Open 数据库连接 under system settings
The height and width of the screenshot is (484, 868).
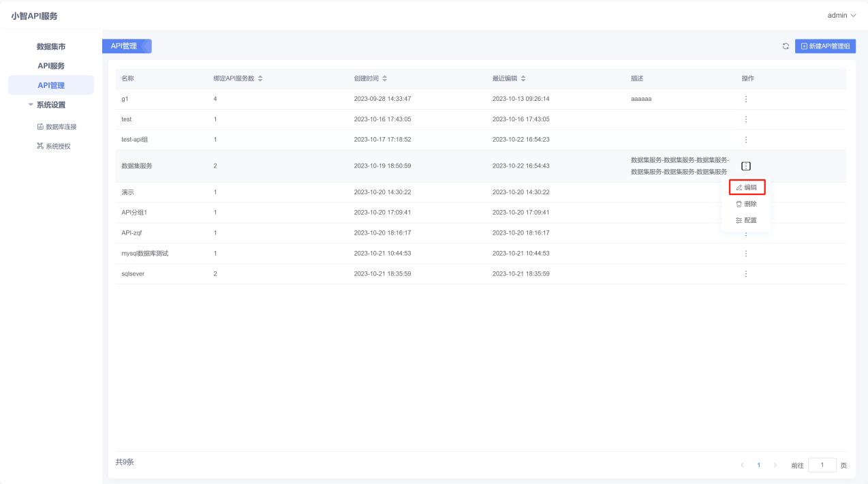[57, 127]
